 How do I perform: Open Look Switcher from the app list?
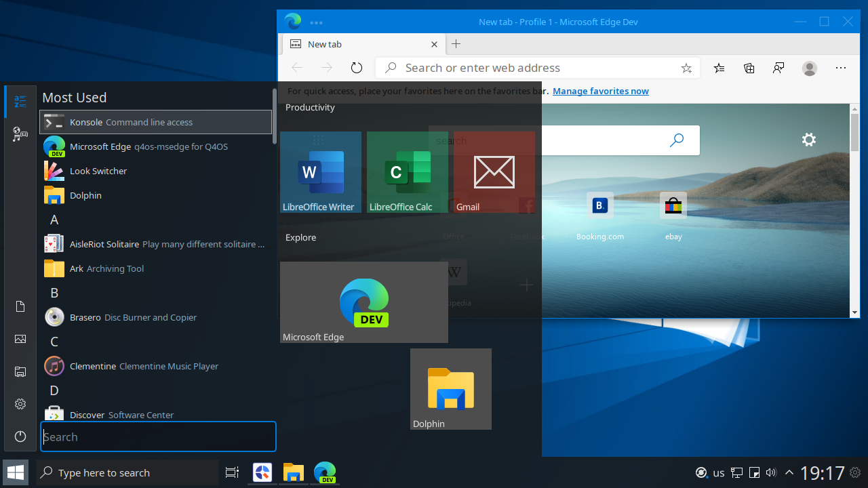pos(156,171)
